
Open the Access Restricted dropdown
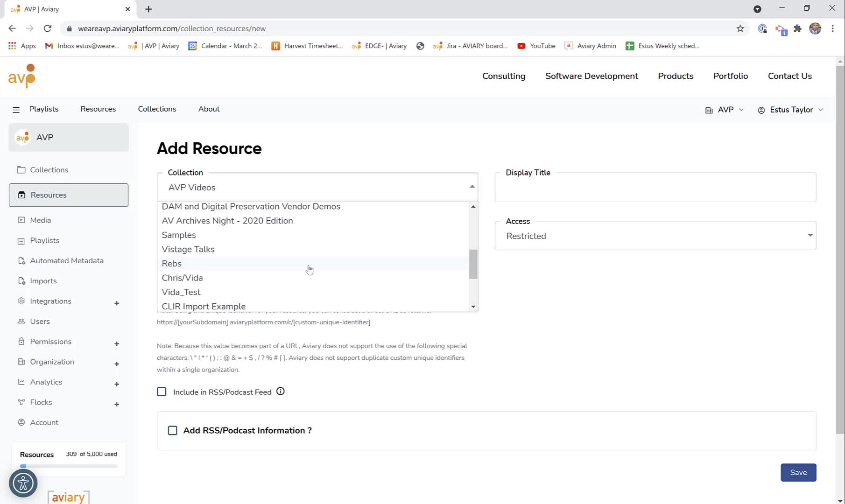[x=655, y=236]
